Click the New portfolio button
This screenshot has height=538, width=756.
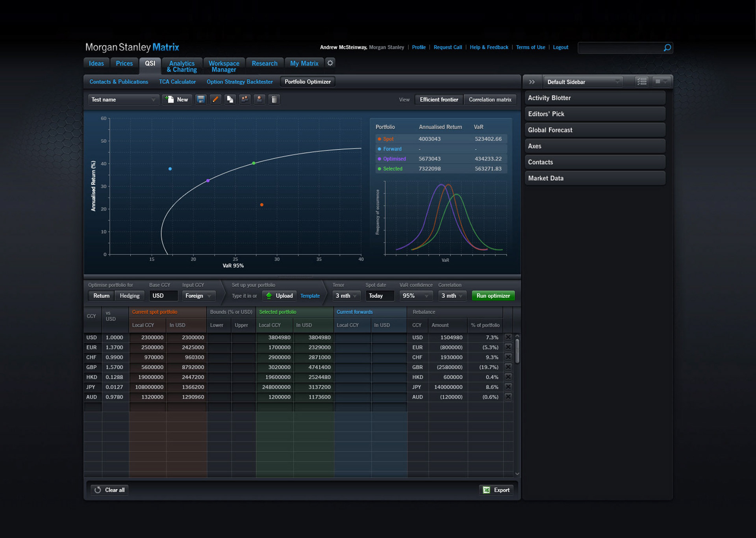177,100
